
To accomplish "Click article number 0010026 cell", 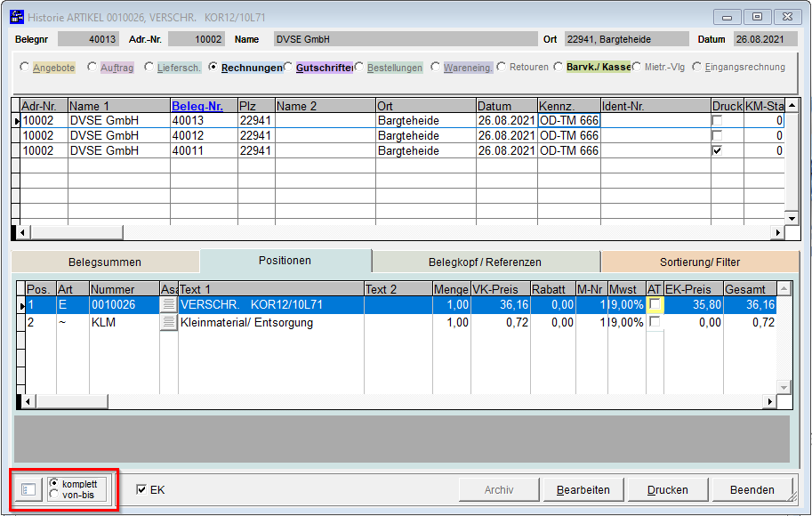I will [125, 304].
